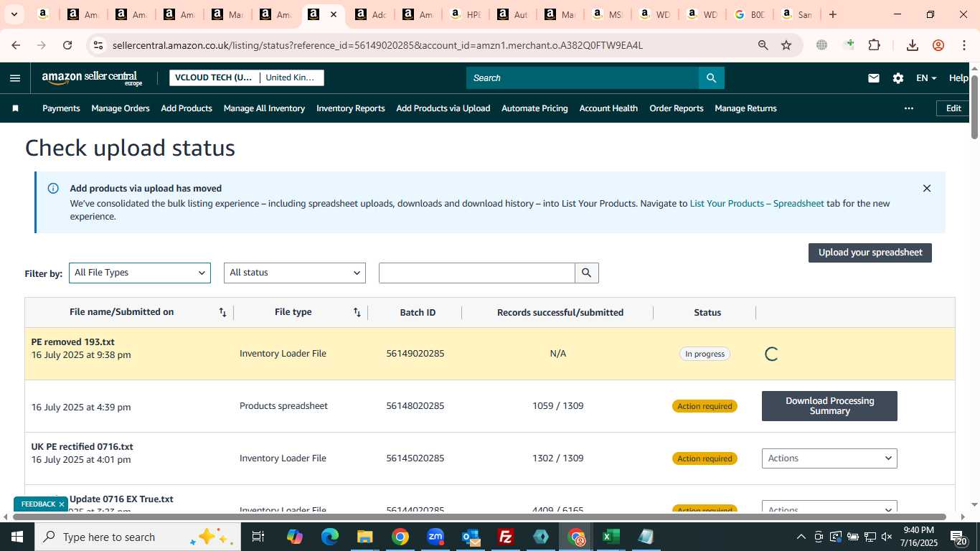Expand the All status filter dropdown
This screenshot has height=551, width=980.
click(x=295, y=273)
